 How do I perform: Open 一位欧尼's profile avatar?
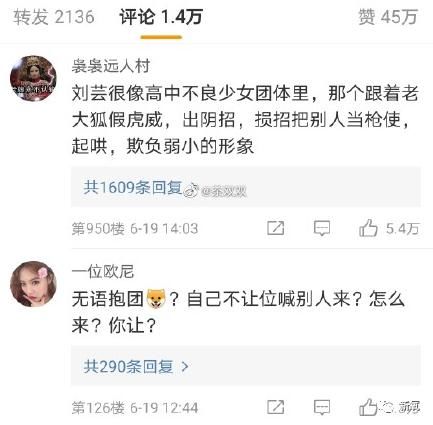pyautogui.click(x=33, y=284)
